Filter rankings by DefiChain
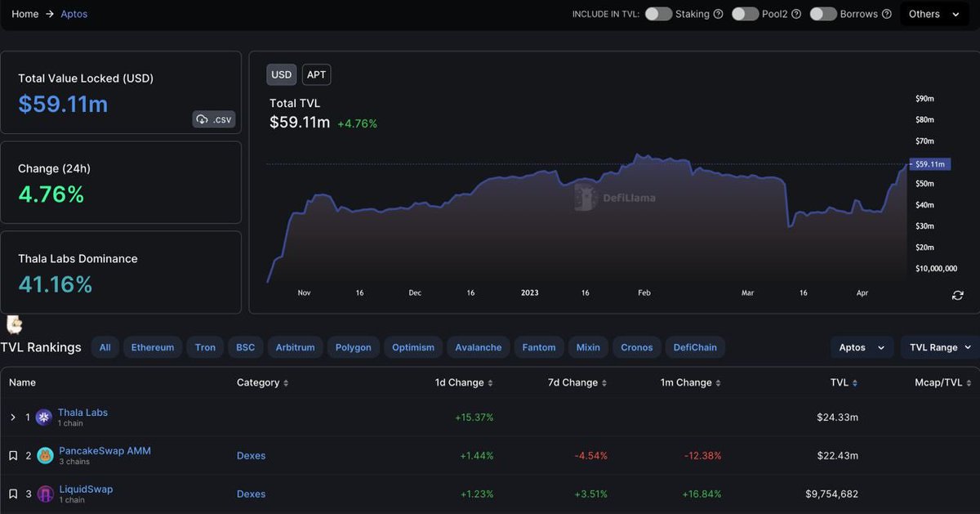 (x=695, y=347)
